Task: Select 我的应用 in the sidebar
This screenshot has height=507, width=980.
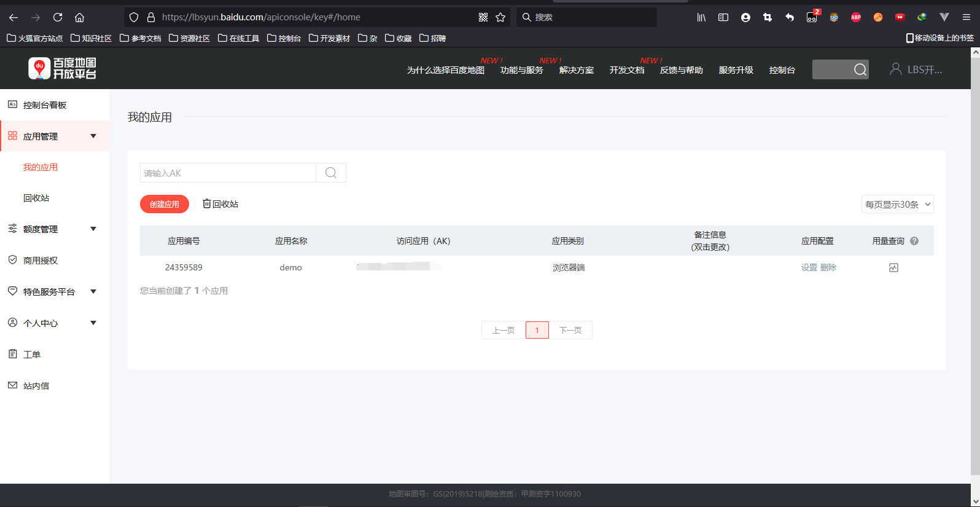Action: [41, 167]
